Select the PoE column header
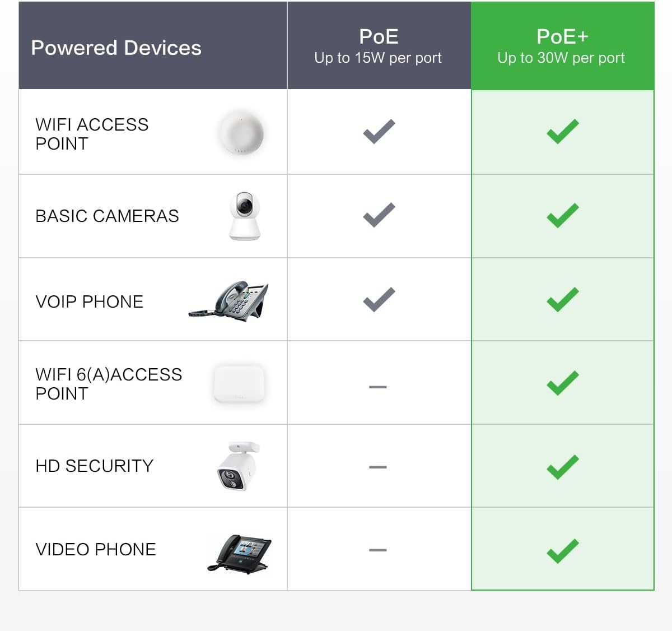Viewport: 672px width, 631px height. tap(379, 45)
